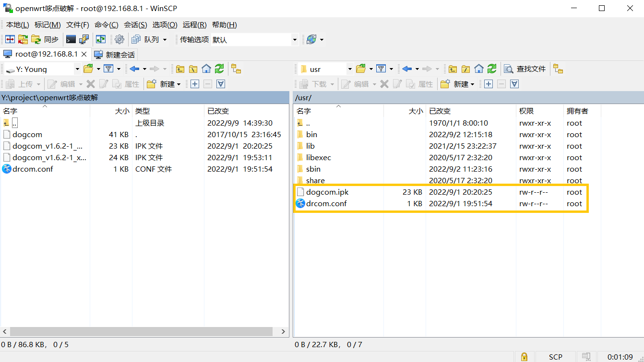Open the 文件(F) menu
The height and width of the screenshot is (362, 644).
pos(78,25)
